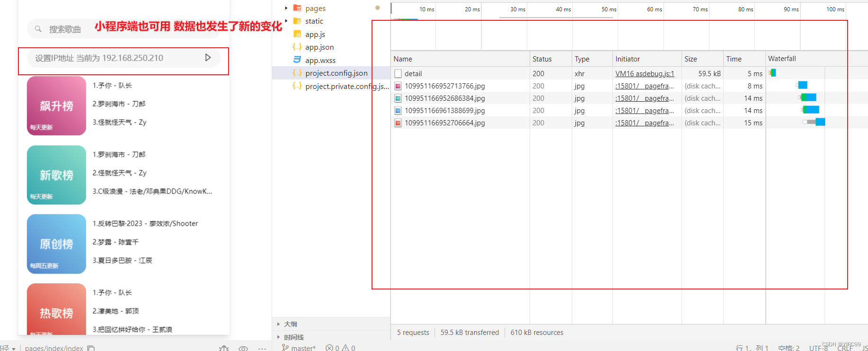Click thumbnail icon of 109951166961388699.jpg
The image size is (868, 351).
[398, 111]
